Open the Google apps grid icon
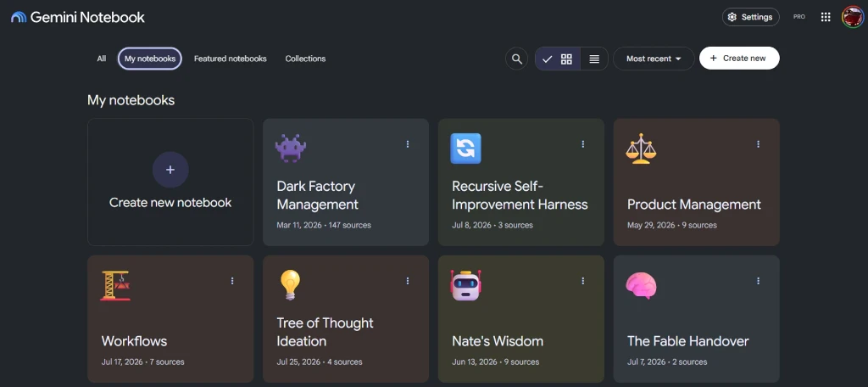Screen dimensions: 868x387 pyautogui.click(x=826, y=17)
